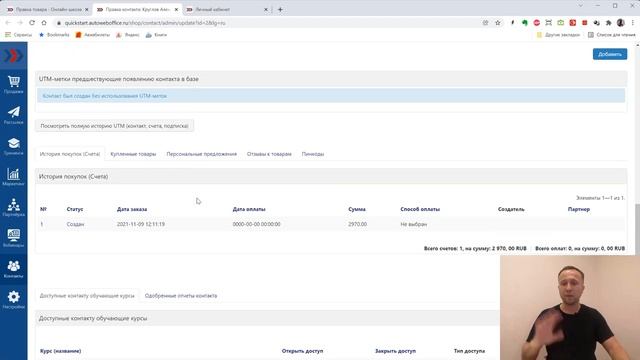This screenshot has width=640, height=360.
Task: Click the Создатель column header
Action: pyautogui.click(x=511, y=209)
